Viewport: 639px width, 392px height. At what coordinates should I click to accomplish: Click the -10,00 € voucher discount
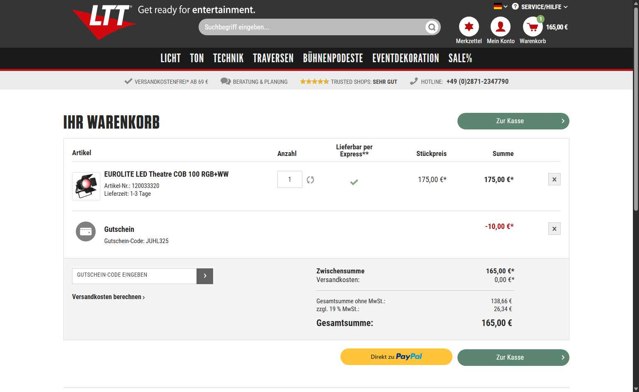point(499,227)
